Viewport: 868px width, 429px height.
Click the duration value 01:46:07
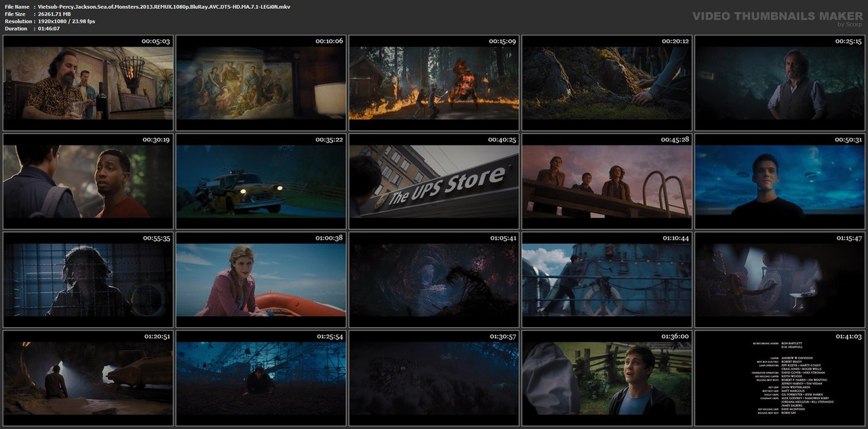click(49, 29)
